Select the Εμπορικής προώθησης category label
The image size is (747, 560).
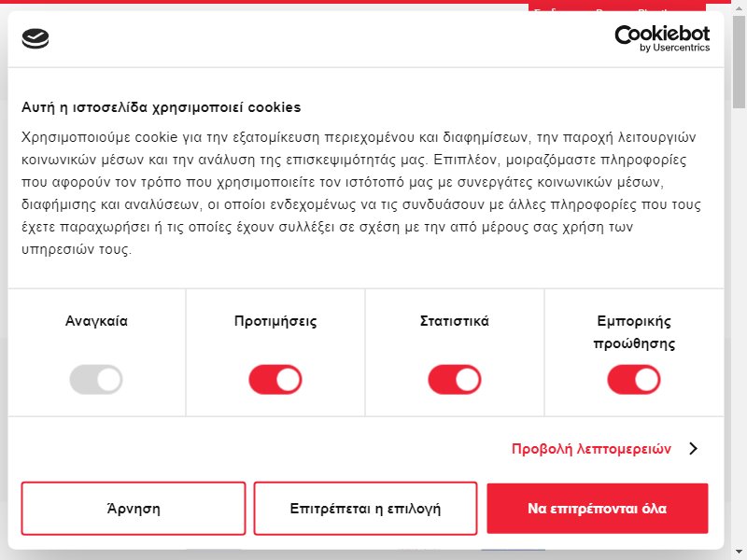click(634, 332)
